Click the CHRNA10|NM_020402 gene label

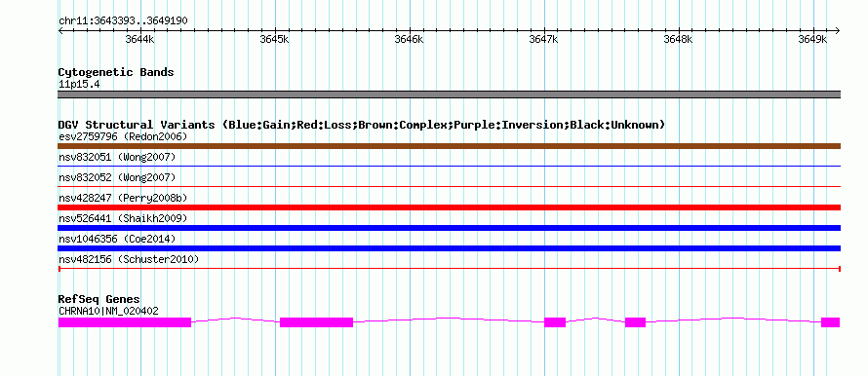point(108,312)
